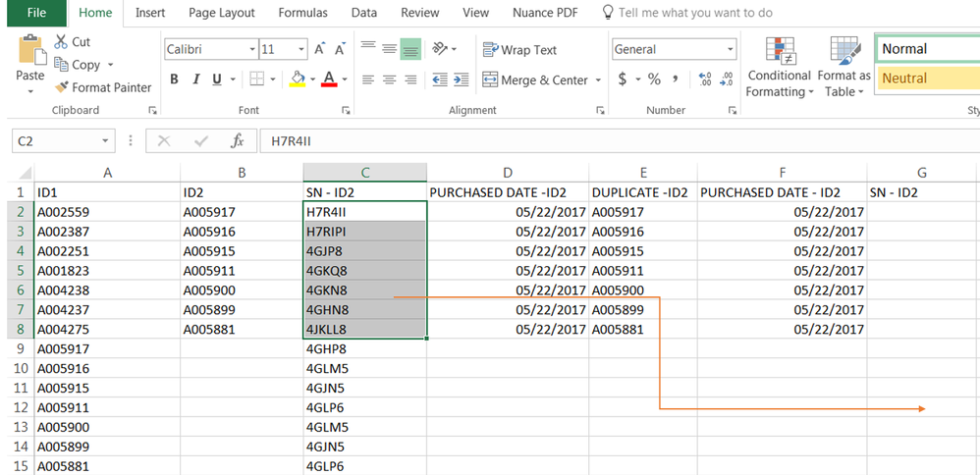980x475 pixels.
Task: Open Font group dialog launcher
Action: coord(346,111)
